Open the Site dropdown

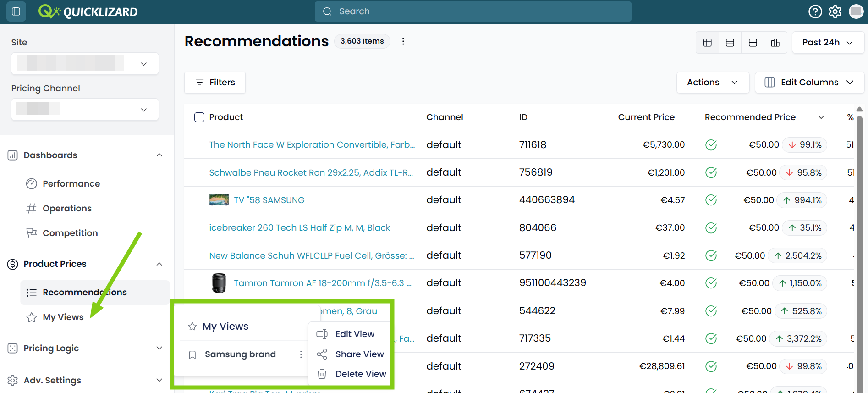85,63
